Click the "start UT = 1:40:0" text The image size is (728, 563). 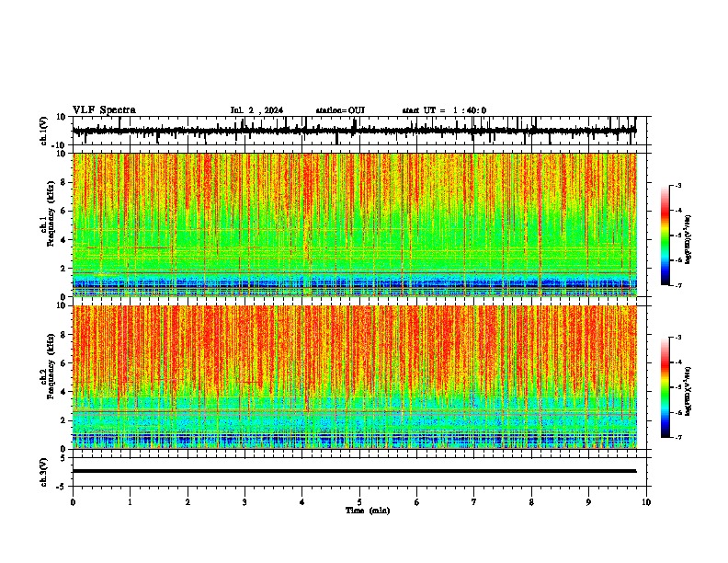tap(444, 110)
